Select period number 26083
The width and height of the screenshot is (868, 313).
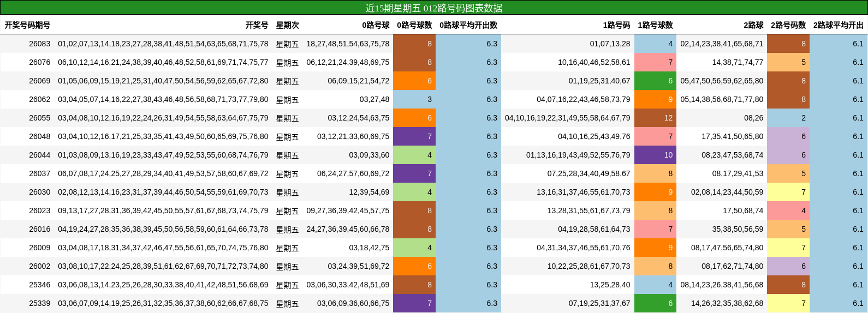[39, 44]
